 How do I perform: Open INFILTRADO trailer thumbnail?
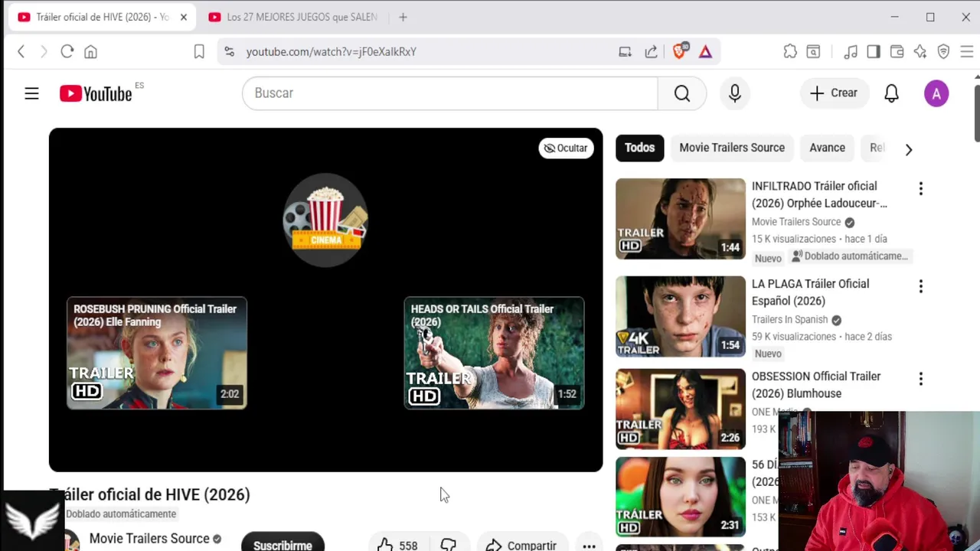coord(680,219)
